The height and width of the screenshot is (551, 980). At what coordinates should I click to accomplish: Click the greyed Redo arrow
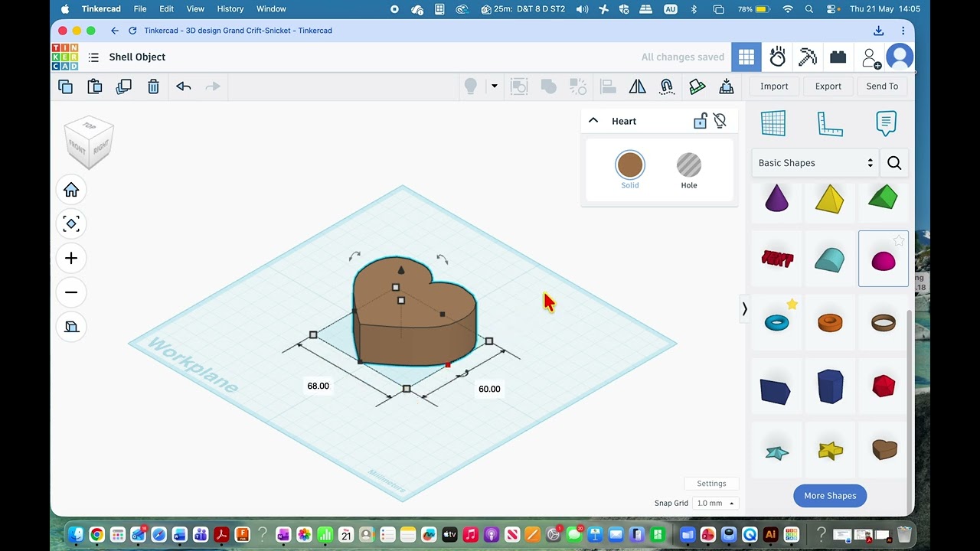213,86
